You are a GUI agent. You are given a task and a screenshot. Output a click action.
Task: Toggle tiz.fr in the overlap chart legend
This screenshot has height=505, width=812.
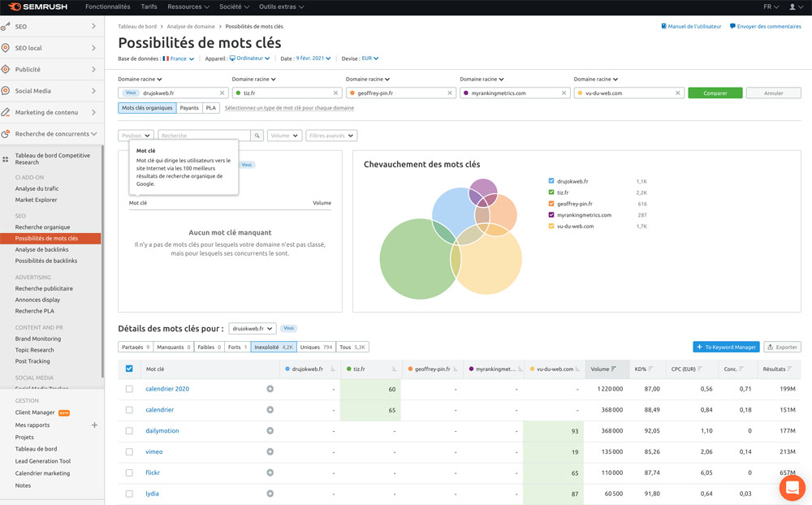pyautogui.click(x=551, y=192)
